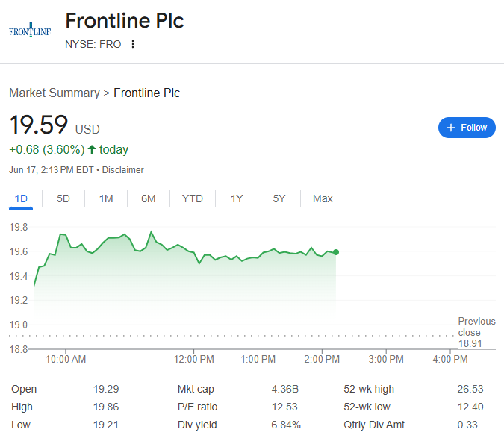Switch to the 1M chart tab
The width and height of the screenshot is (504, 444).
click(106, 199)
